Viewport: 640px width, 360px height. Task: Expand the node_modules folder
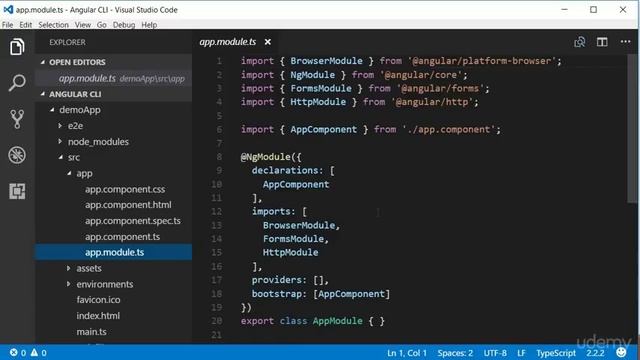click(60, 141)
